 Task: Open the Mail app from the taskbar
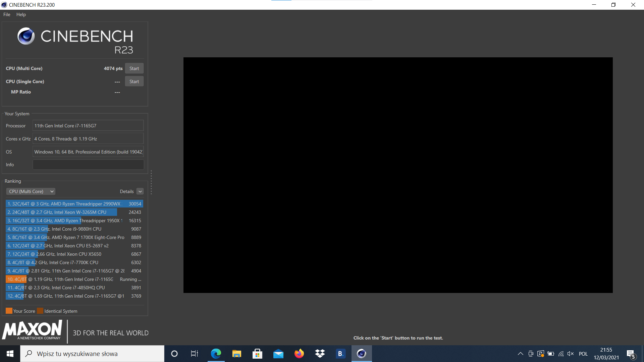(278, 354)
